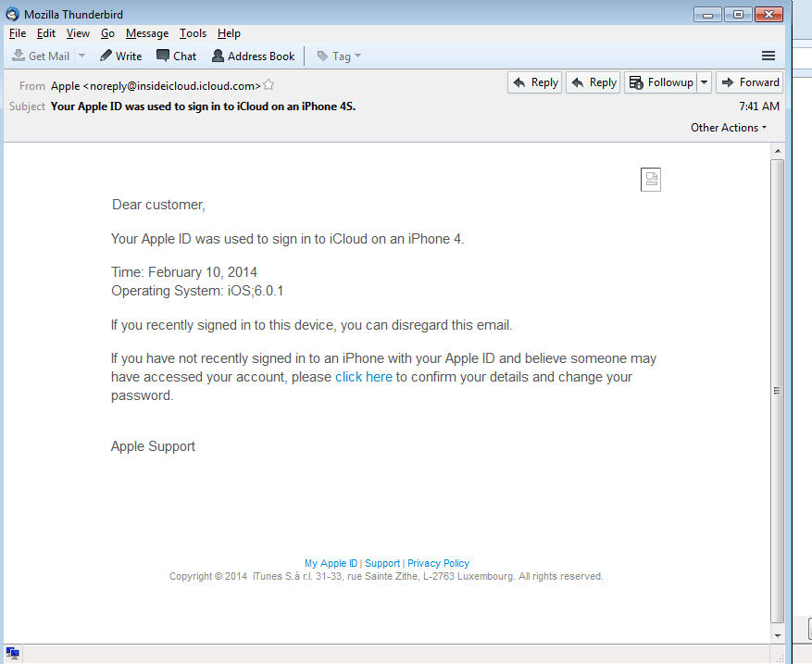The width and height of the screenshot is (812, 664).
Task: Click the message scrollbar down arrow
Action: [x=778, y=635]
